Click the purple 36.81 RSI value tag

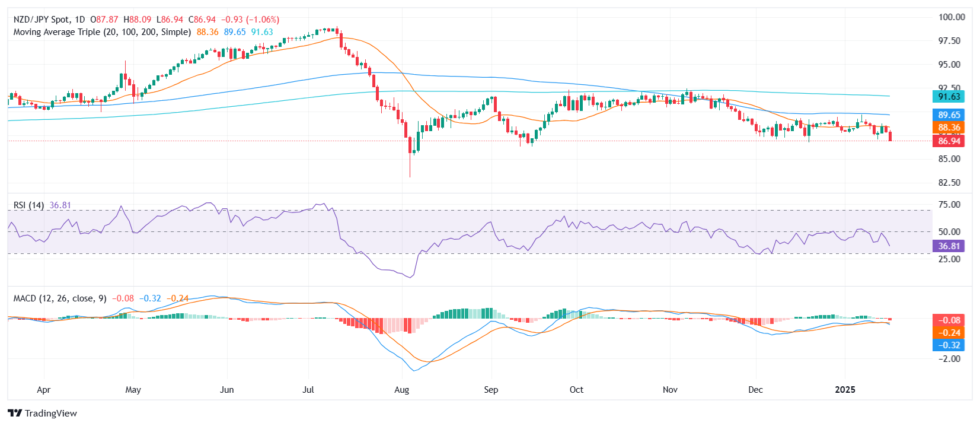pos(949,246)
